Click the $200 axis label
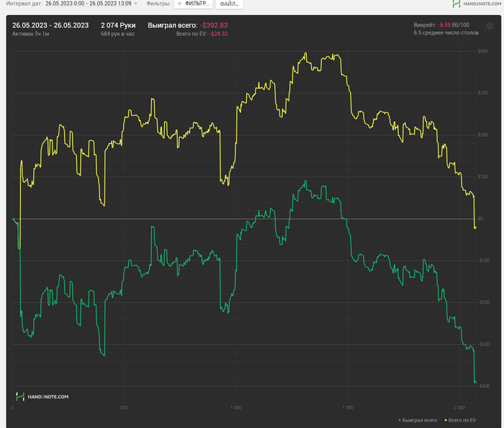This screenshot has height=428, width=504. click(483, 135)
